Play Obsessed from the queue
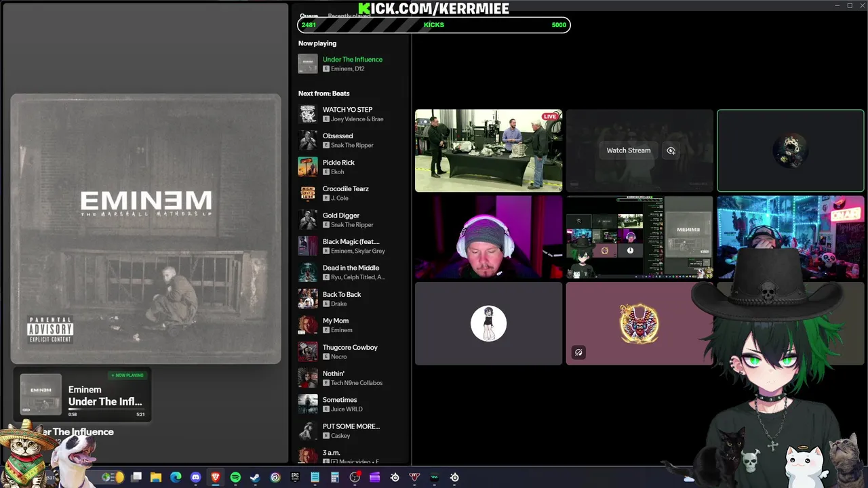This screenshot has height=488, width=868. (338, 136)
